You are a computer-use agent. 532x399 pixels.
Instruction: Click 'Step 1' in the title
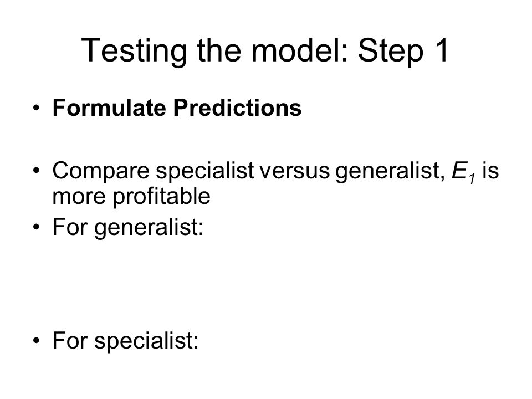(x=404, y=51)
